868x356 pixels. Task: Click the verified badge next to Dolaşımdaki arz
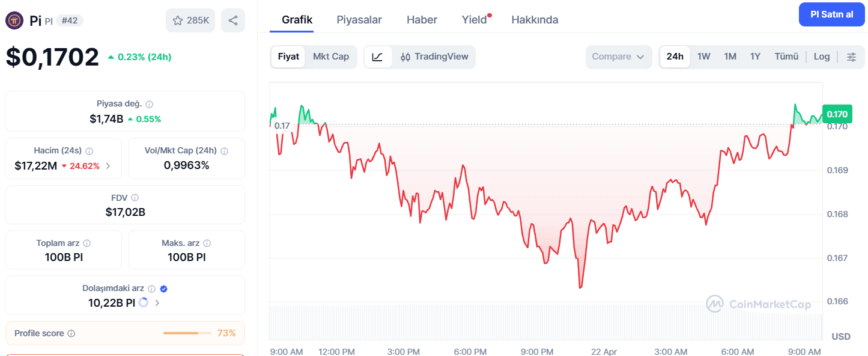point(163,288)
